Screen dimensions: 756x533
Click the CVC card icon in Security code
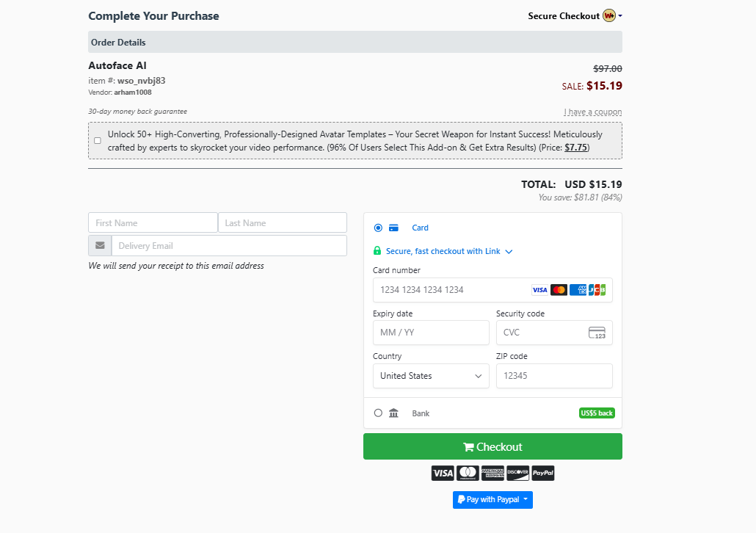point(597,333)
